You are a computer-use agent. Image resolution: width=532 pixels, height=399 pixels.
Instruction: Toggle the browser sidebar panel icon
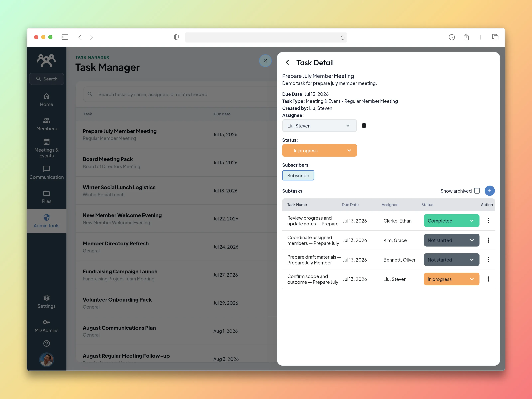click(x=65, y=37)
